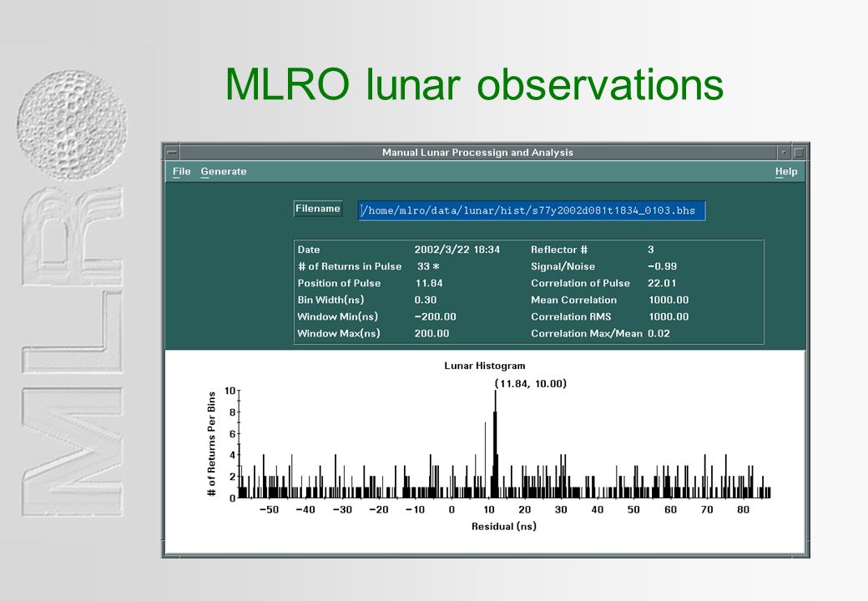Click the filename path input field
This screenshot has height=601, width=868.
532,210
